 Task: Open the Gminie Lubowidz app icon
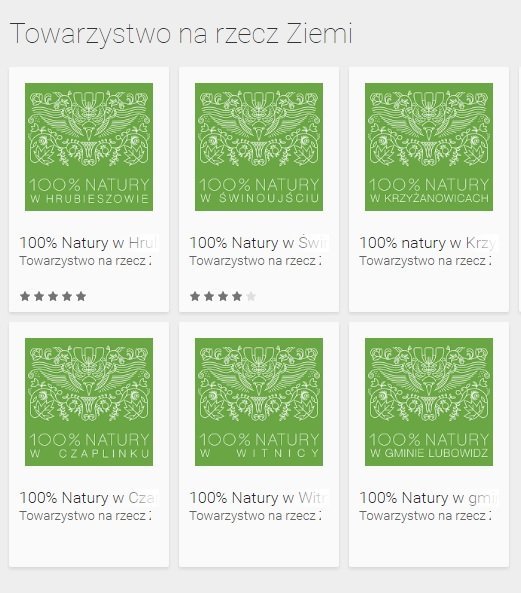point(429,402)
